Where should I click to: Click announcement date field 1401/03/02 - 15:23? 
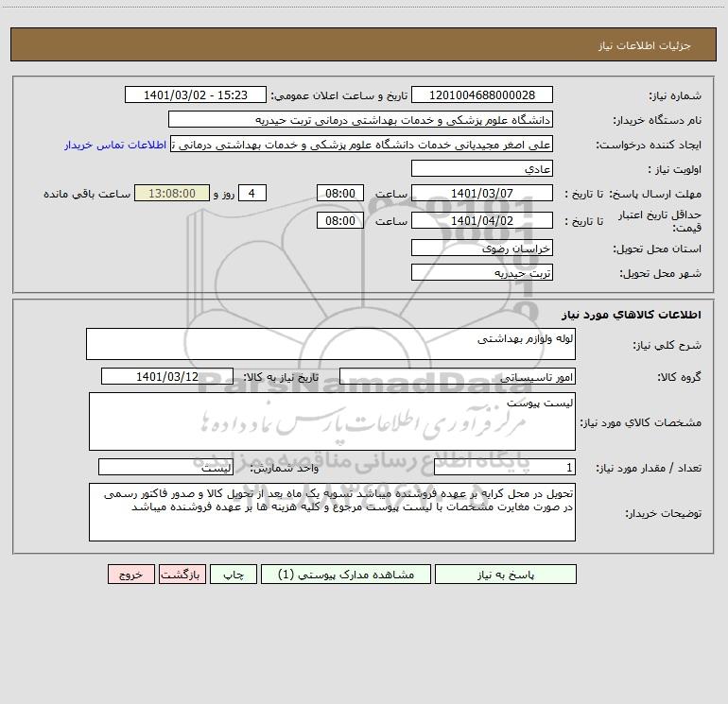[x=196, y=94]
